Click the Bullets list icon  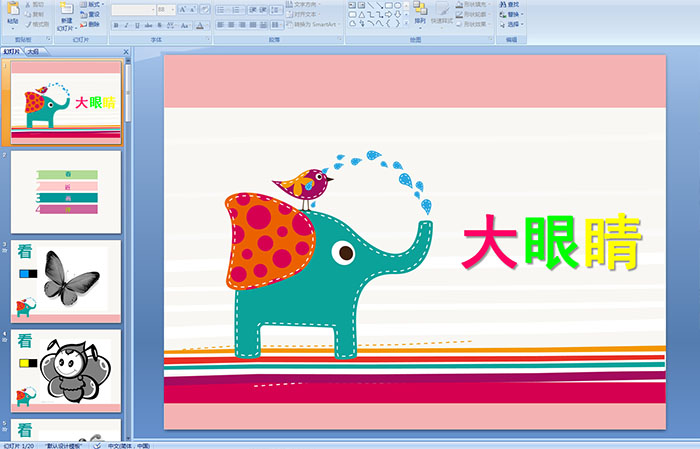click(x=223, y=10)
